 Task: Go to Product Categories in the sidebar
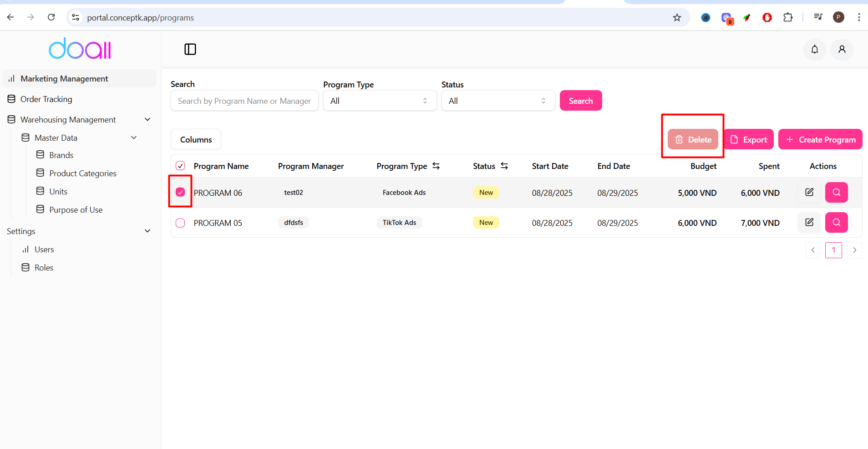coord(82,173)
